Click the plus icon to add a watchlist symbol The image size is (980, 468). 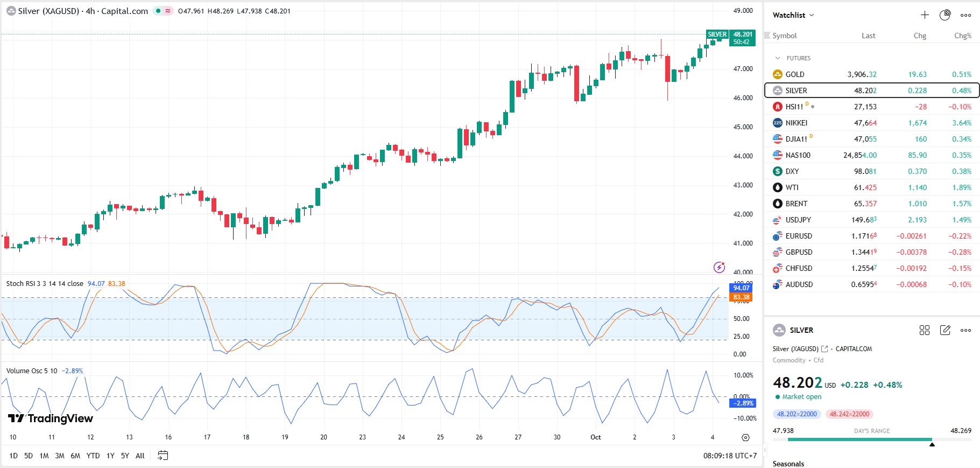925,15
